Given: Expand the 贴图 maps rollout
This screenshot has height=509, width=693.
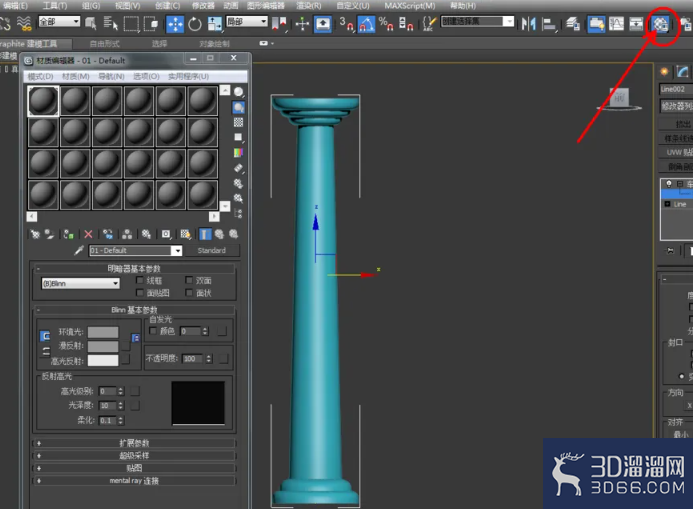Looking at the screenshot, I should 134,468.
